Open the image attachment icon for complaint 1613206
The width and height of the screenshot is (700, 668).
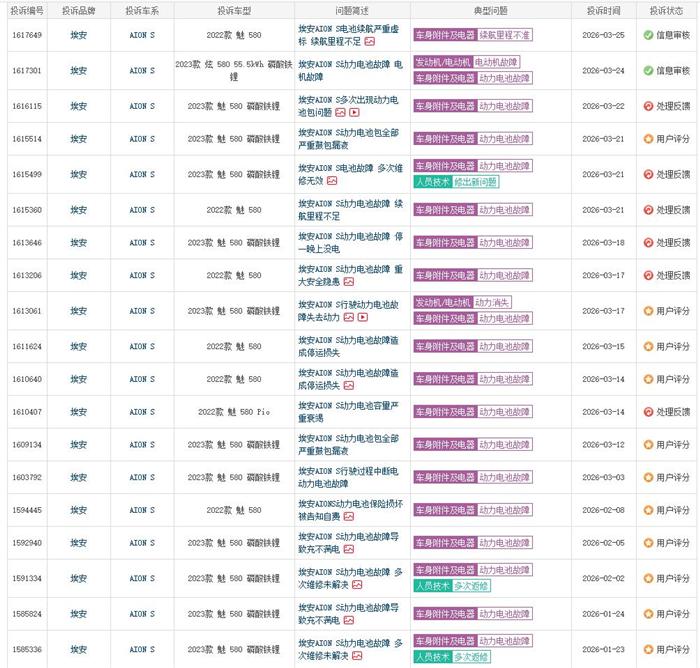[x=351, y=283]
